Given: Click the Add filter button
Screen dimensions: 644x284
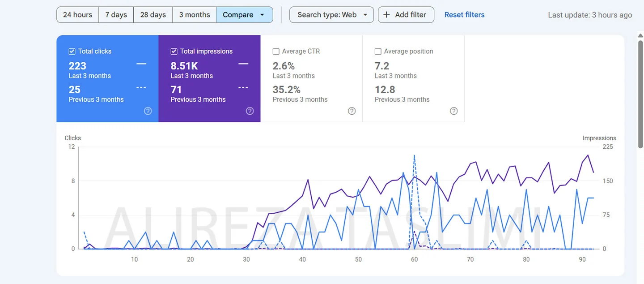Looking at the screenshot, I should 406,15.
